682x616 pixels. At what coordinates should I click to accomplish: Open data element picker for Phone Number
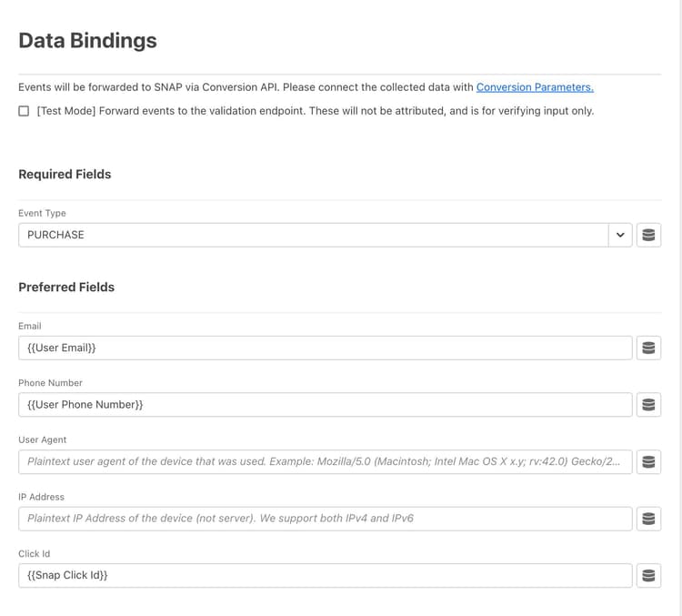click(x=648, y=405)
